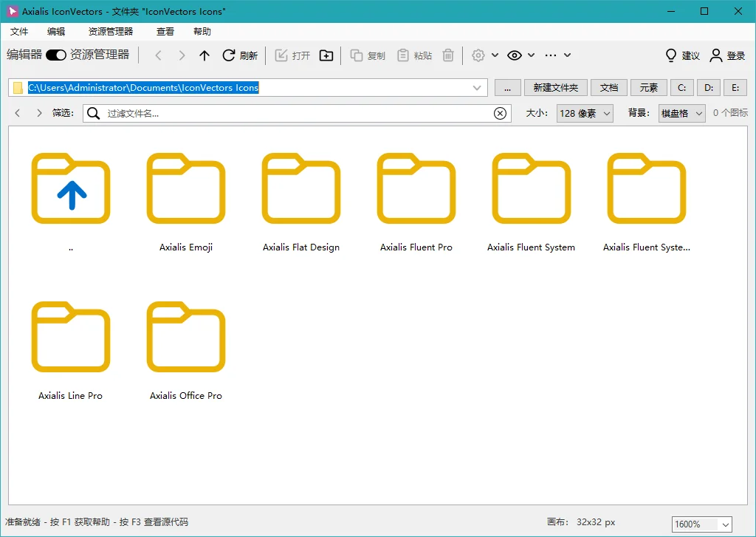Click the 刷新 refresh button

coord(240,55)
